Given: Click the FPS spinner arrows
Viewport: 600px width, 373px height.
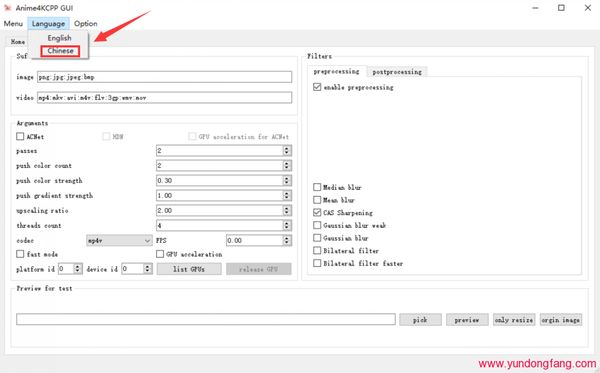Looking at the screenshot, I should coord(287,240).
